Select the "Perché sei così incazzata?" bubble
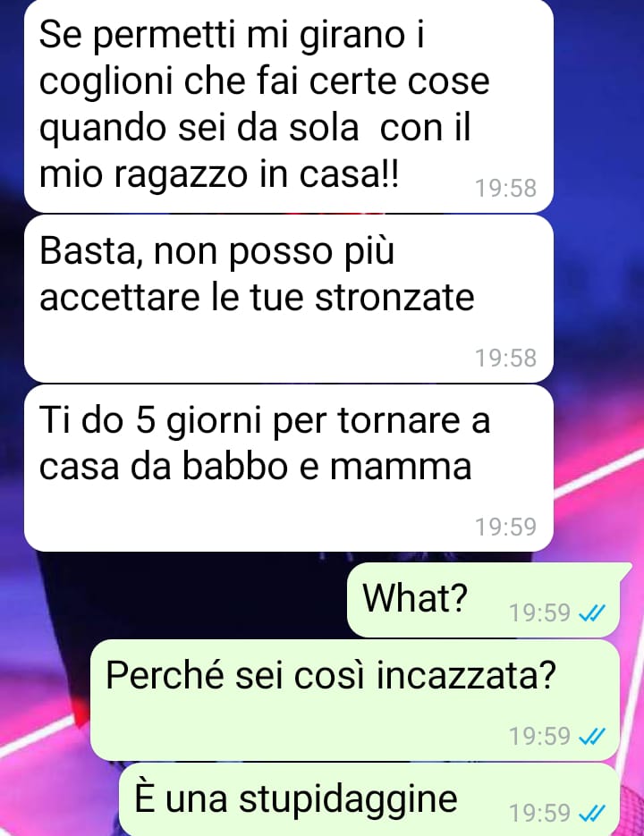This screenshot has height=836, width=644. tap(355, 700)
